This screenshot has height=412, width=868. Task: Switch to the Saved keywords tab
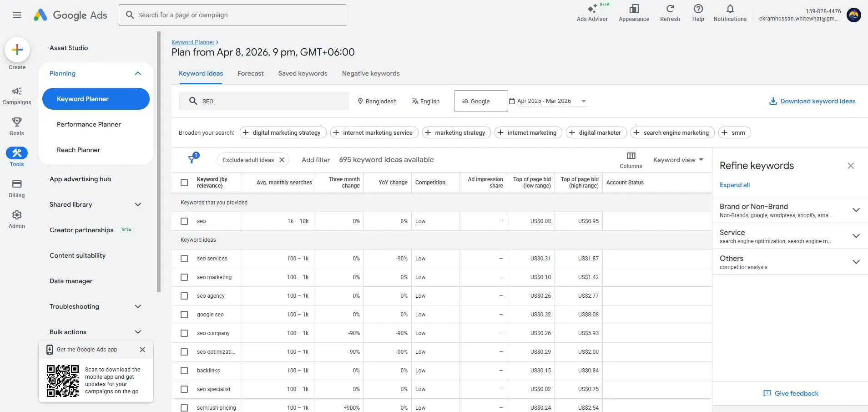[303, 73]
